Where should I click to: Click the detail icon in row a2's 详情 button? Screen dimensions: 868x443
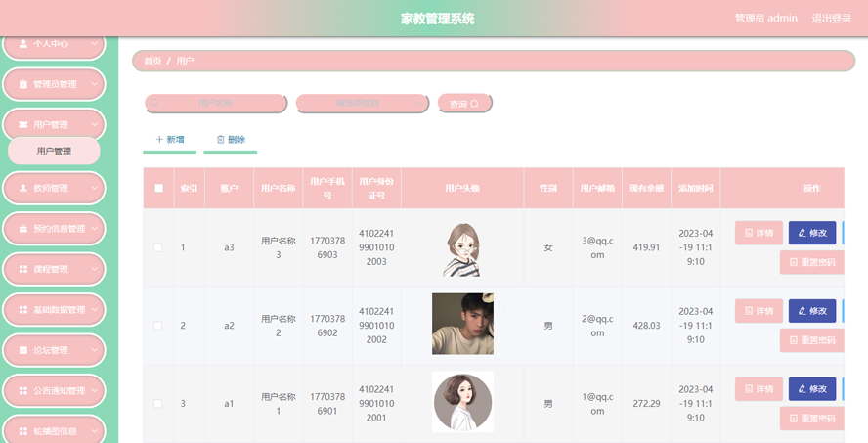(x=749, y=311)
